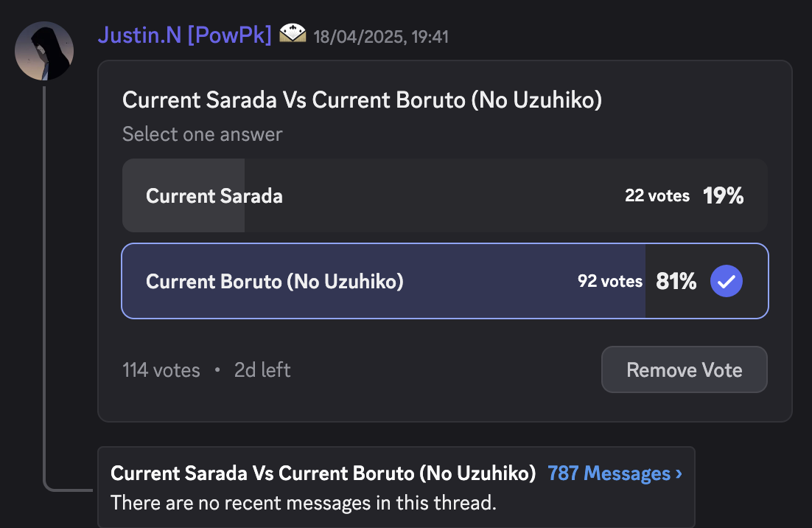Image resolution: width=812 pixels, height=528 pixels.
Task: Click the blue checkmark icon on the Boruto option
Action: tap(726, 281)
